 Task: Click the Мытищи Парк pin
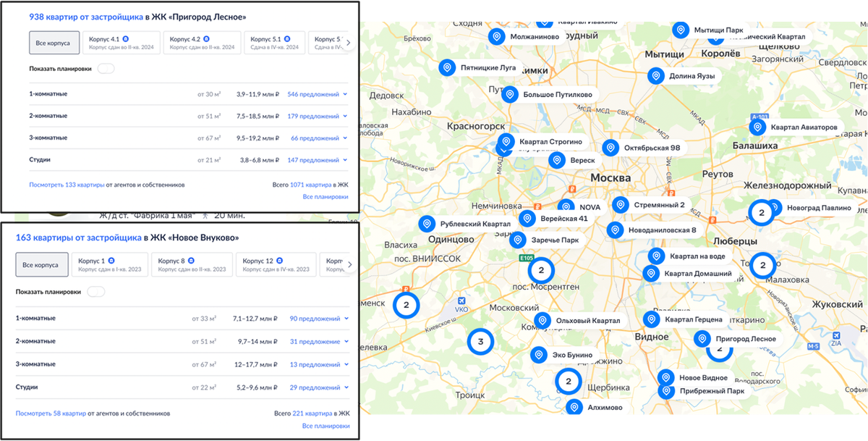coord(680,30)
